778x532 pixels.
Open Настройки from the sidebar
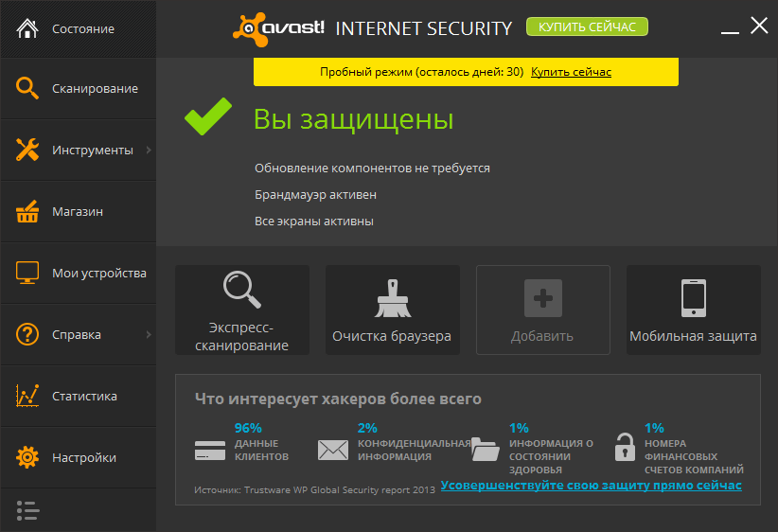pos(79,457)
